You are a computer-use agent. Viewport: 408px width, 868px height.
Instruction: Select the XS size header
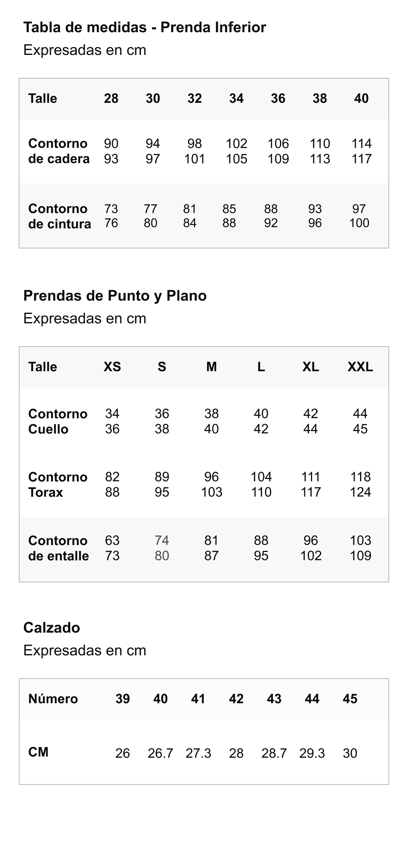point(112,367)
